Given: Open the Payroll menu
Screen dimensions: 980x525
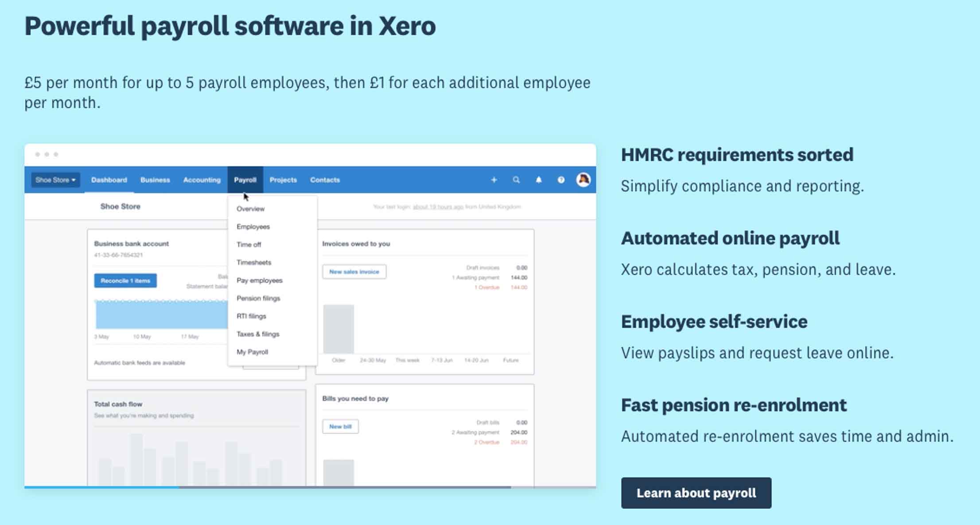Looking at the screenshot, I should (245, 180).
